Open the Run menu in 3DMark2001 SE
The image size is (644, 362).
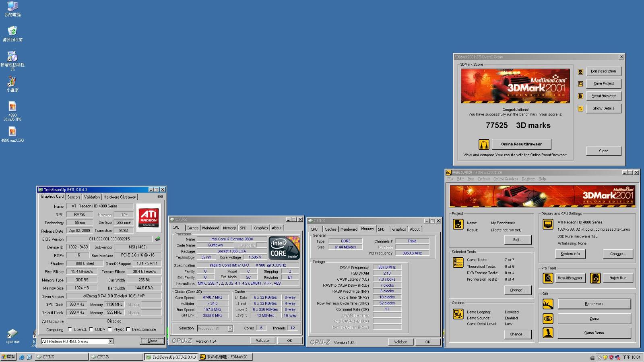pyautogui.click(x=471, y=179)
